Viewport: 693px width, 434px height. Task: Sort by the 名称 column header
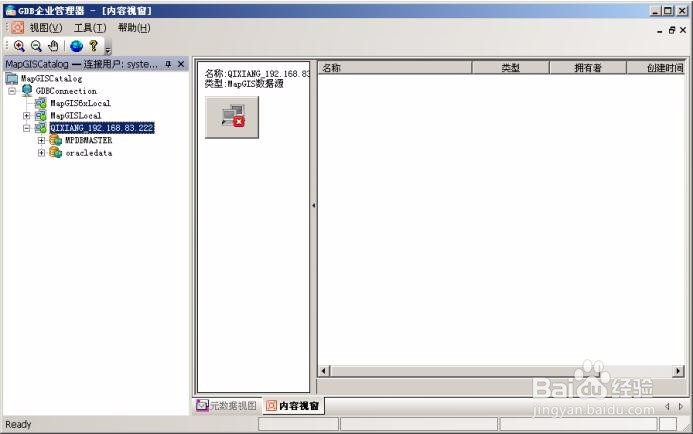pyautogui.click(x=395, y=68)
